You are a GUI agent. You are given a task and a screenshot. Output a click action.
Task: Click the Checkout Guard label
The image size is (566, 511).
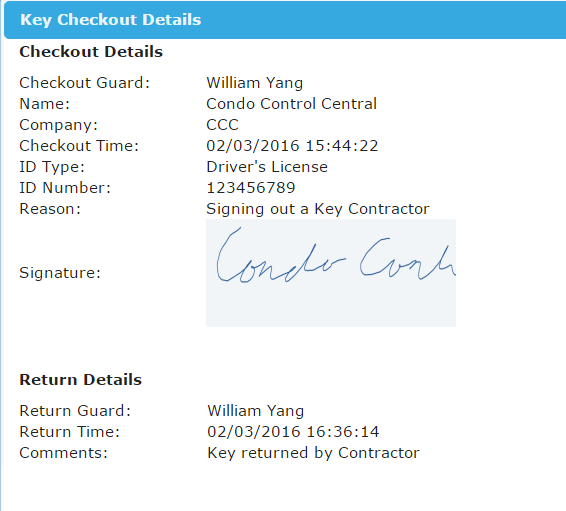pyautogui.click(x=84, y=83)
